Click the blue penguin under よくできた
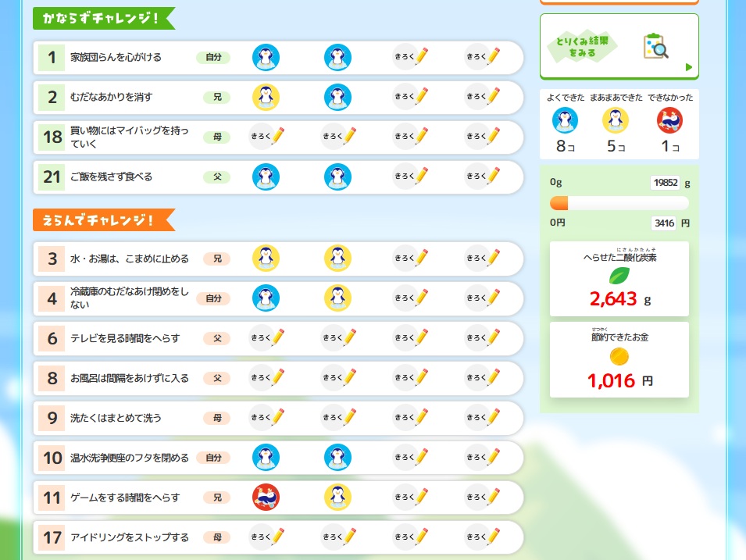The image size is (746, 560). (x=565, y=120)
